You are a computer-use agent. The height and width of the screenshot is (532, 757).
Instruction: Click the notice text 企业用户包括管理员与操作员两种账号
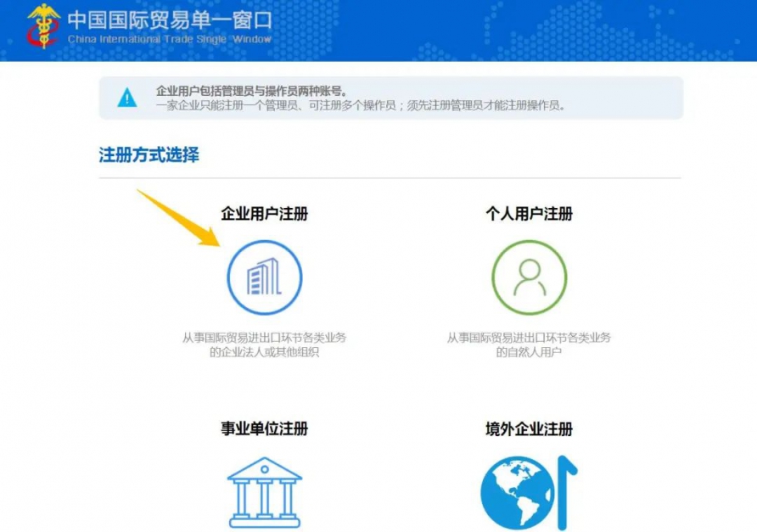(x=251, y=90)
